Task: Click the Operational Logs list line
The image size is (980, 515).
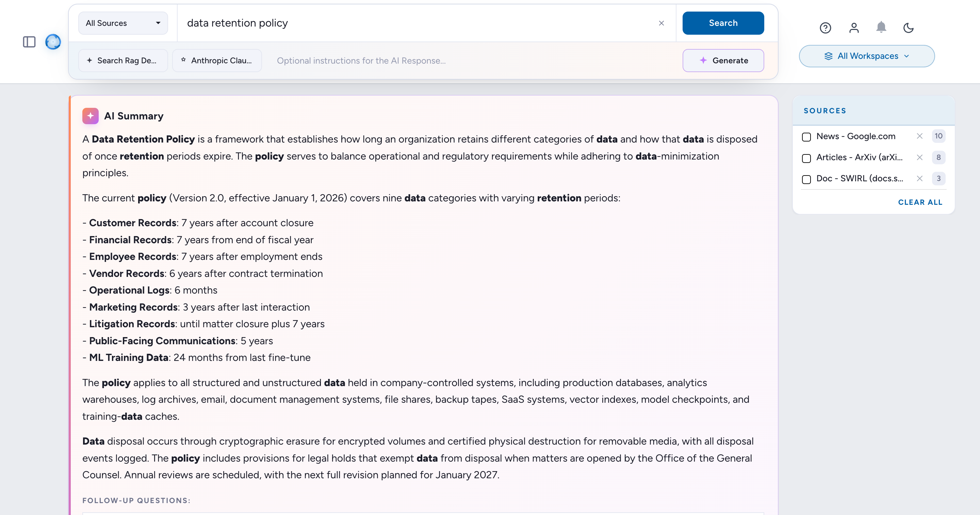Action: tap(150, 290)
